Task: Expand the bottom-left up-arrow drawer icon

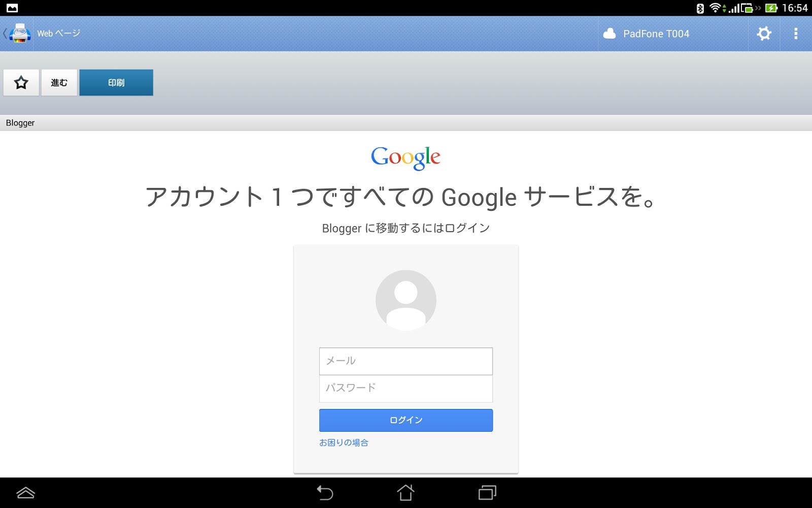Action: click(x=25, y=492)
